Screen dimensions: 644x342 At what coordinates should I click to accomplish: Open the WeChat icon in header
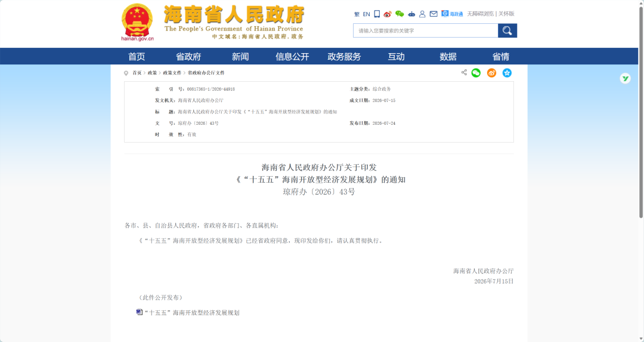tap(399, 14)
